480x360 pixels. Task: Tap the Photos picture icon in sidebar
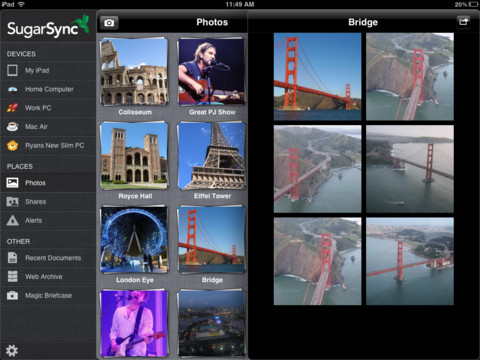tap(12, 183)
